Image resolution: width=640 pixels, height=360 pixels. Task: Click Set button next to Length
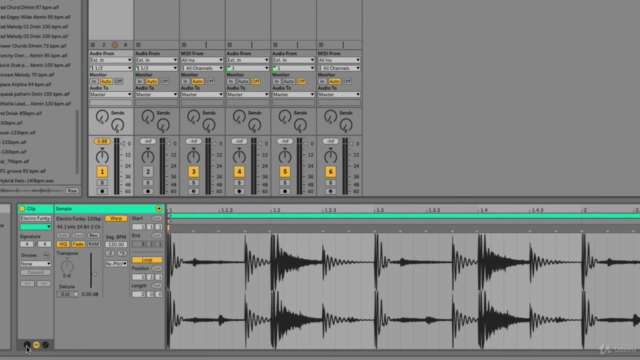click(157, 286)
